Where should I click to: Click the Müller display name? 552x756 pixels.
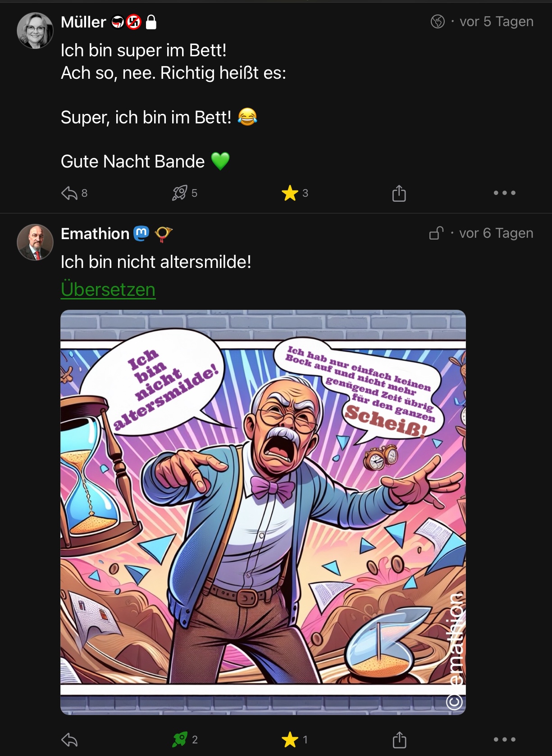(x=83, y=22)
